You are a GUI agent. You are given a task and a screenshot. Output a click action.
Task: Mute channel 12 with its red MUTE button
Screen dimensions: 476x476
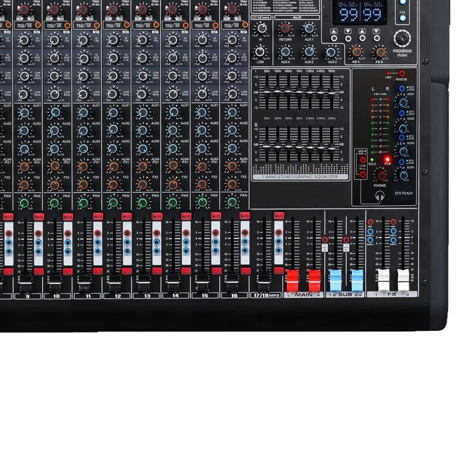click(x=127, y=216)
